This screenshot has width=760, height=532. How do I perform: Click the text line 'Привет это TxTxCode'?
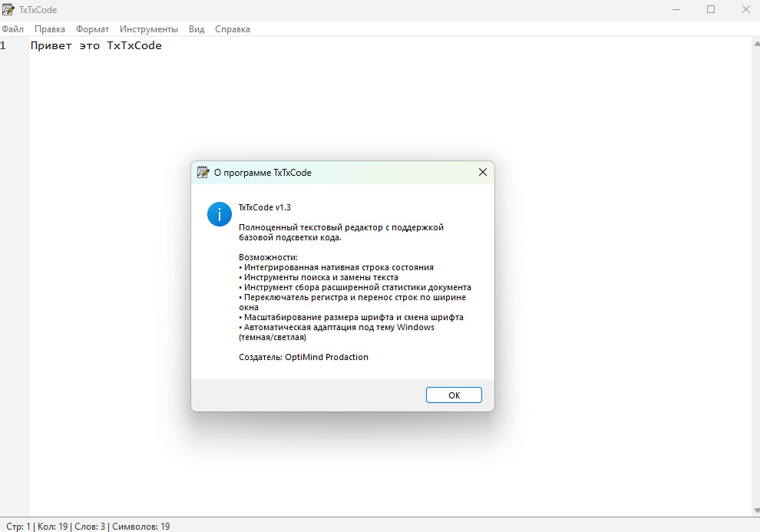coord(96,45)
